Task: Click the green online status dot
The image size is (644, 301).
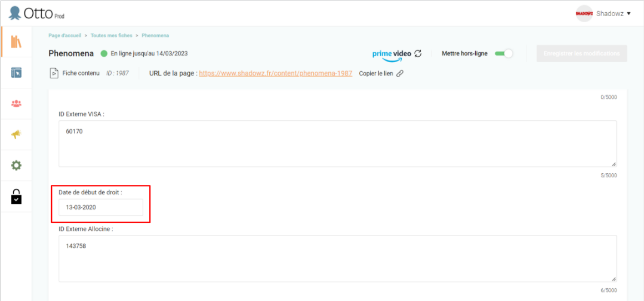Action: (104, 53)
